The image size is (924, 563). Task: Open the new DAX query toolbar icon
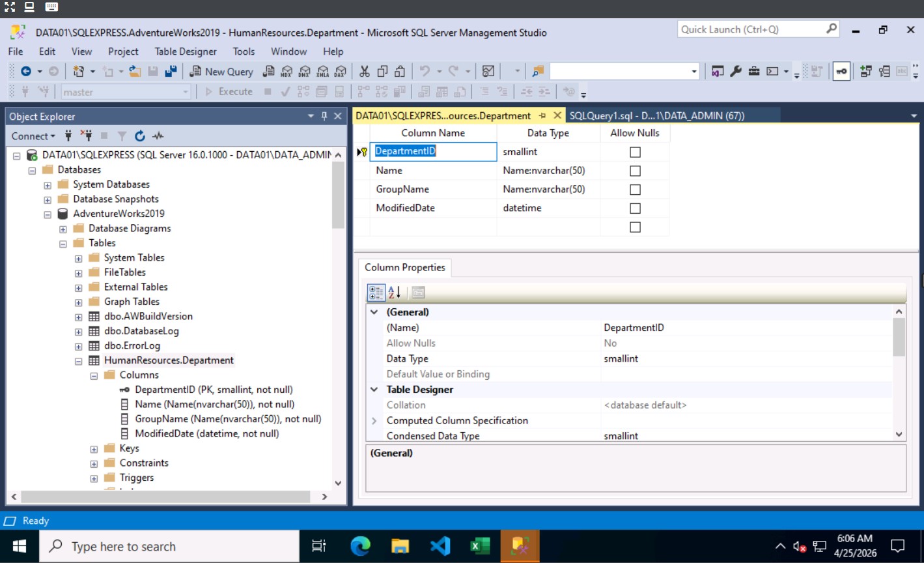[340, 71]
